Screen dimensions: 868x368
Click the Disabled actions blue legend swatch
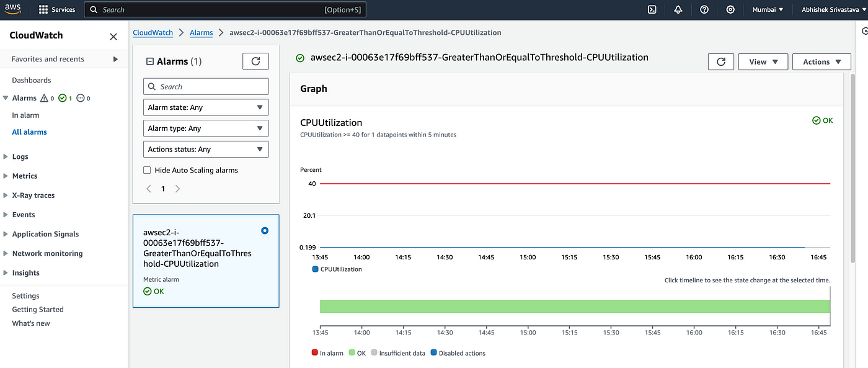(x=433, y=353)
